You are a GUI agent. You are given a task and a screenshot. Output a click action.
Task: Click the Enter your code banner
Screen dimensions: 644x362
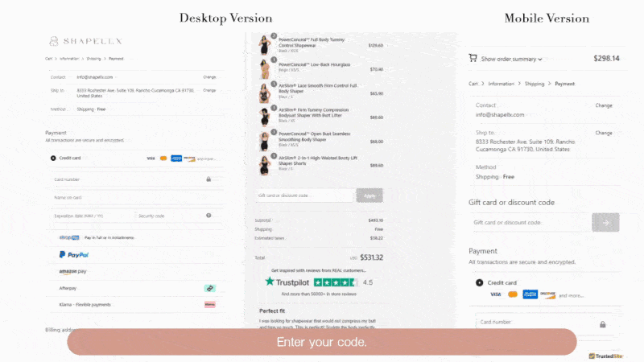322,342
